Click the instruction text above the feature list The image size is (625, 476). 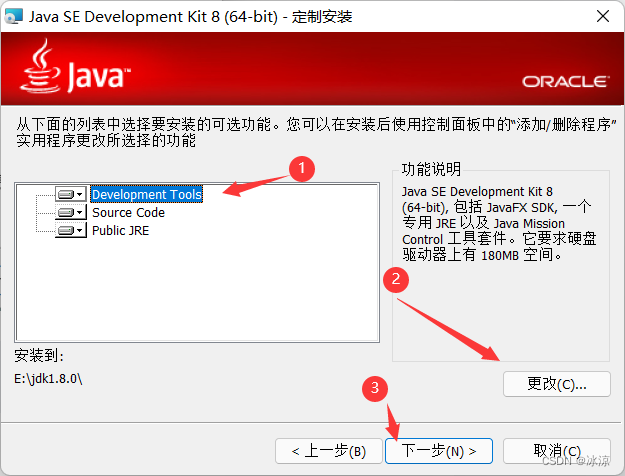pyautogui.click(x=316, y=132)
